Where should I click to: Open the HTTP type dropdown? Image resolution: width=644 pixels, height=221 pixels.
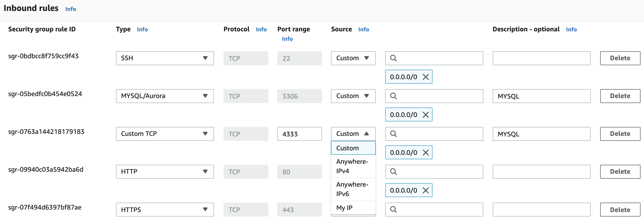click(165, 172)
